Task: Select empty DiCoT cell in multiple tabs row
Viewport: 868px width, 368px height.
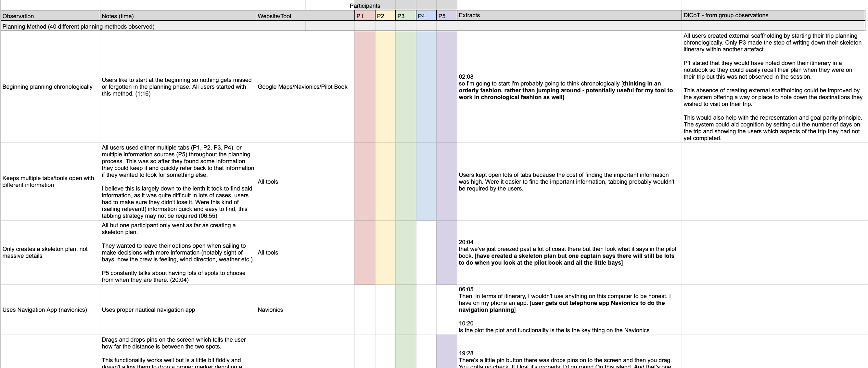Action: click(x=773, y=182)
